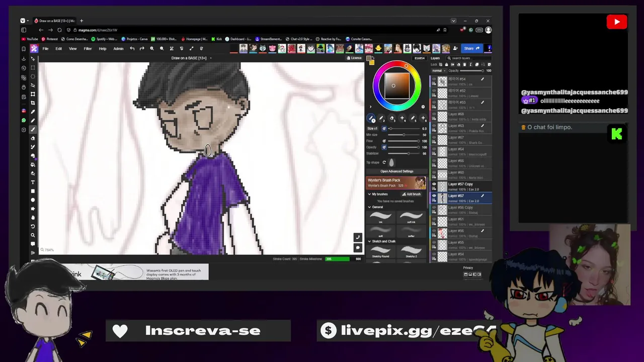Screen dimensions: 644x362
Task: Select the soft ink brush preset
Action: coord(411,216)
